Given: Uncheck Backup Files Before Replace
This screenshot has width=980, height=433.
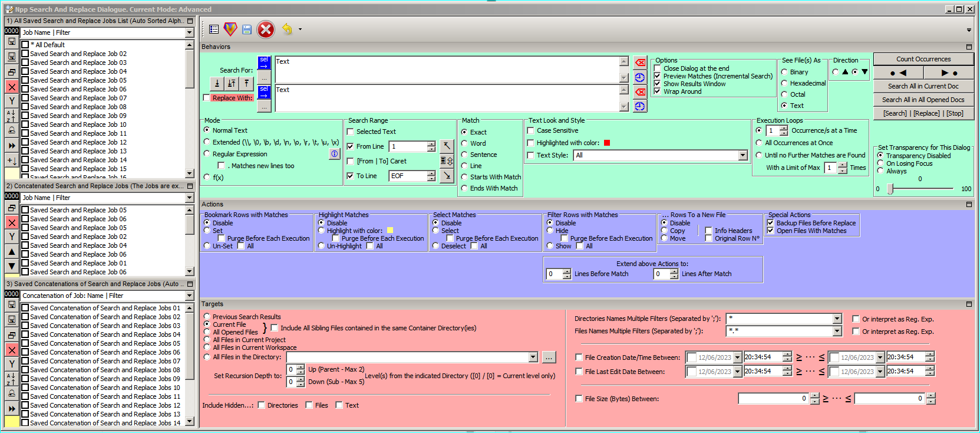Looking at the screenshot, I should (x=770, y=223).
